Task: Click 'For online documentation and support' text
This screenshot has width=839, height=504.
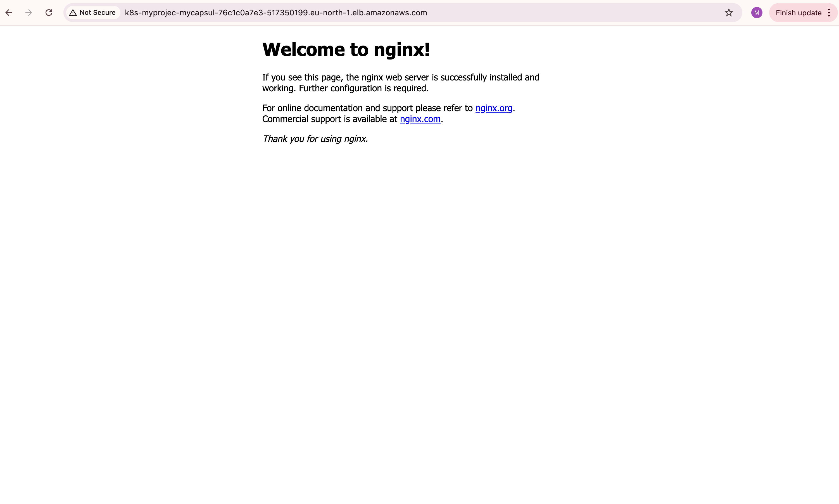Action: 338,108
